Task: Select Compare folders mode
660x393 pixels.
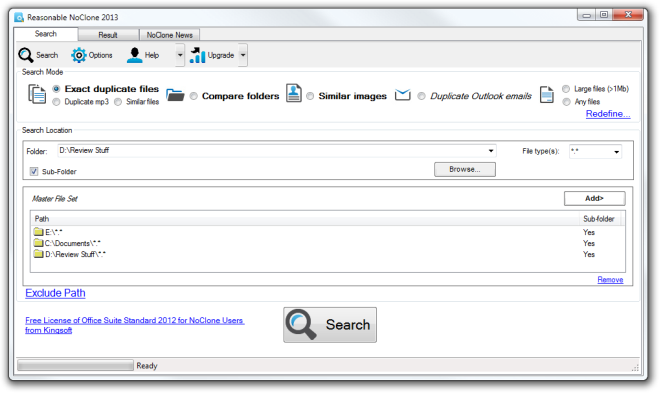Action: click(194, 96)
